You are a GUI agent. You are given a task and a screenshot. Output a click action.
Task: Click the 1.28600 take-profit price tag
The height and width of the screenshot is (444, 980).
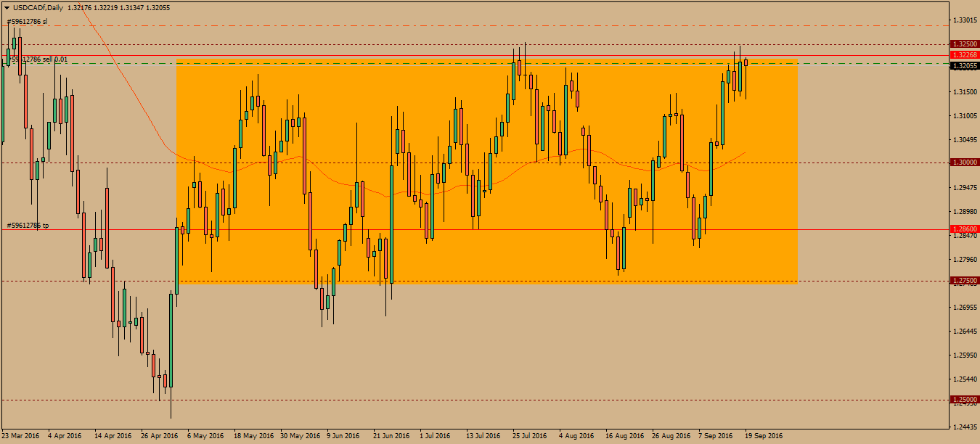pos(965,229)
